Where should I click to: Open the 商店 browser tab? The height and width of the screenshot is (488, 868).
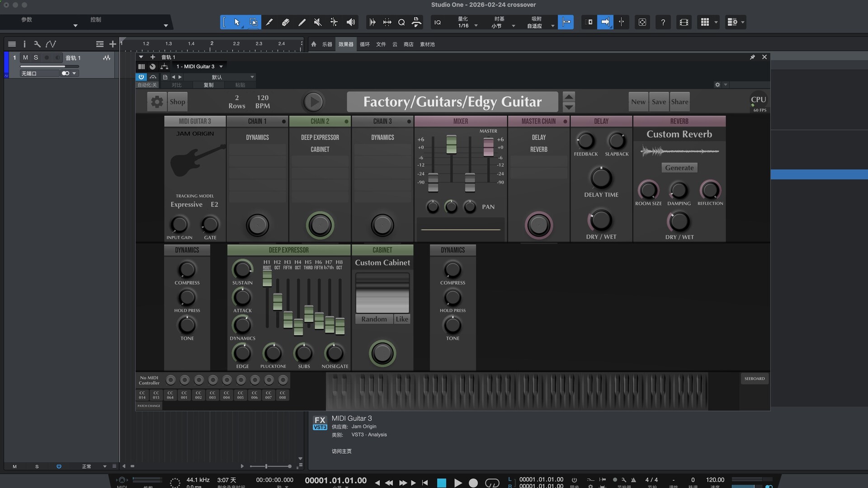pos(408,44)
